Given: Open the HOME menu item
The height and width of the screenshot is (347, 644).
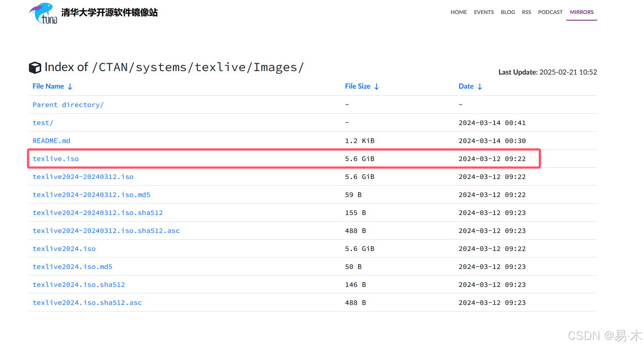Looking at the screenshot, I should pyautogui.click(x=459, y=12).
